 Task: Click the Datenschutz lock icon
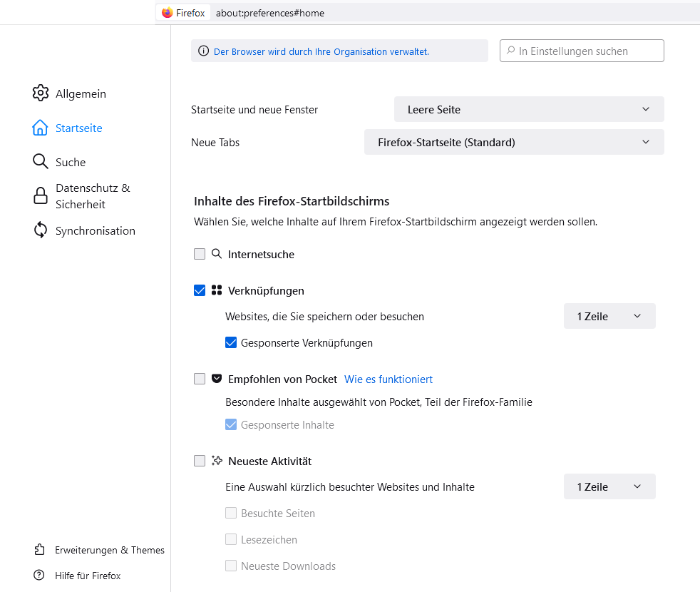(x=41, y=196)
